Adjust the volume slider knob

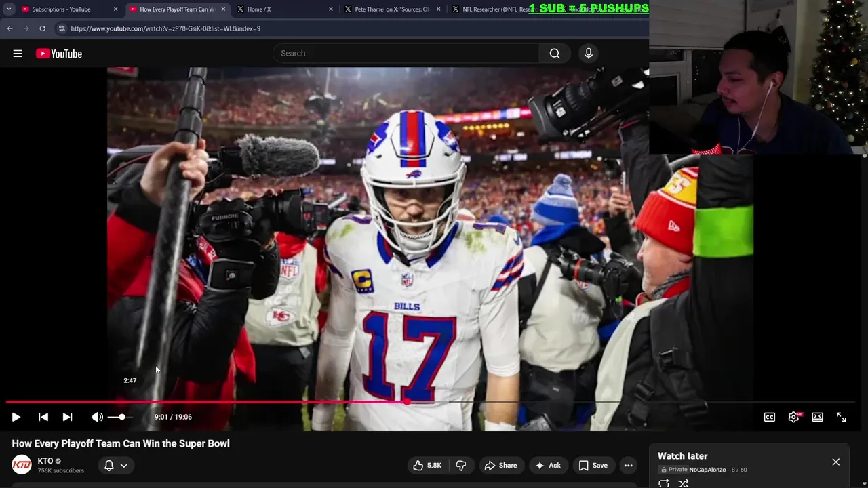coord(122,417)
